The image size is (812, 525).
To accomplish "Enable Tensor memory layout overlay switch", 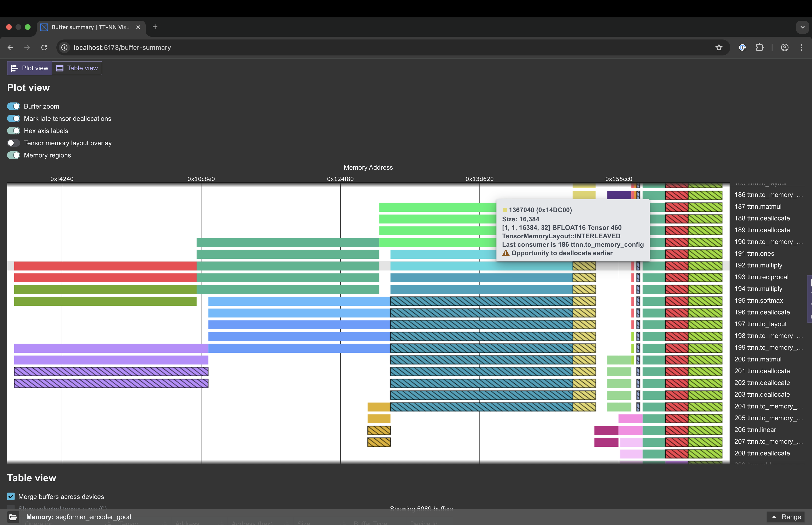I will click(14, 143).
